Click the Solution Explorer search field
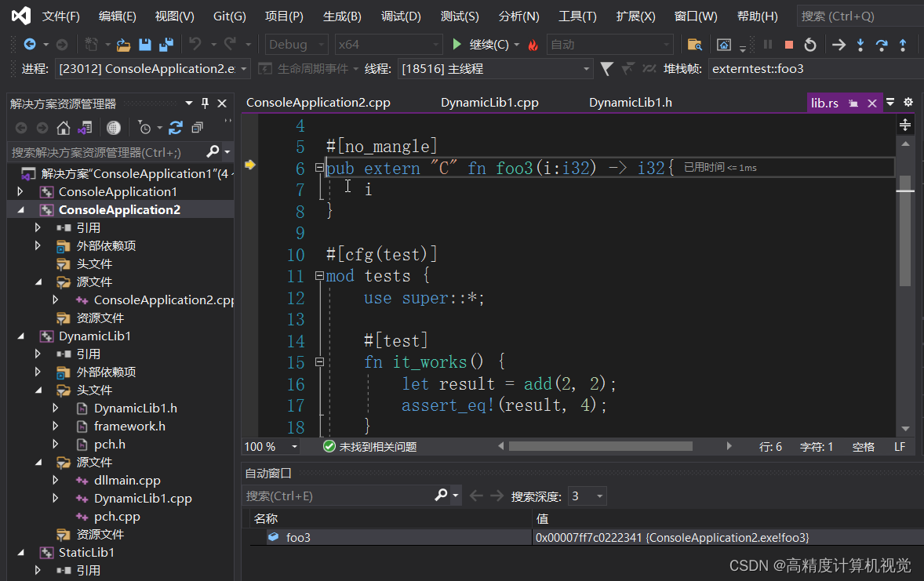 (x=107, y=153)
